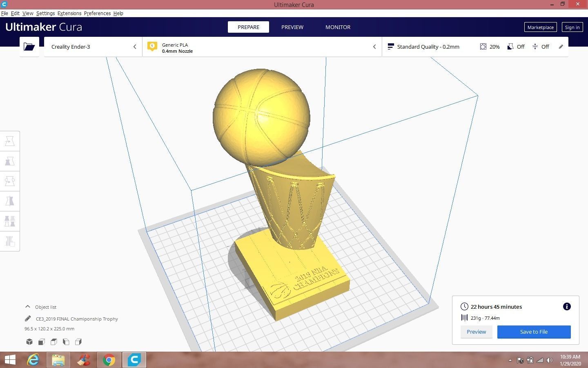Click Preview button in slice panel
Image resolution: width=588 pixels, height=368 pixels.
[x=476, y=332]
